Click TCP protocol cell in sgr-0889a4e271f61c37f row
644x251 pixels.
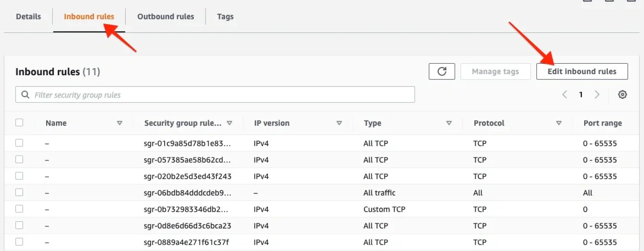click(480, 242)
